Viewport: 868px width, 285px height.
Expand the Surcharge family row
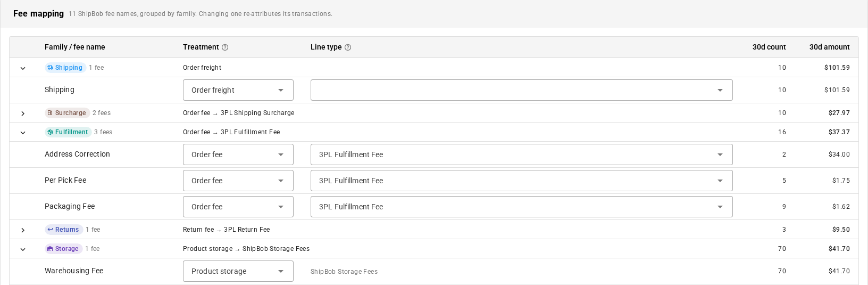tap(23, 113)
